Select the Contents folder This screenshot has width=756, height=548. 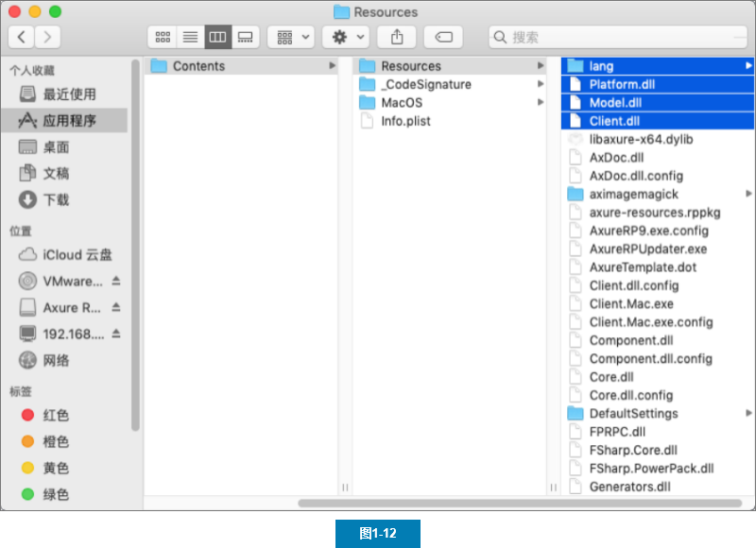coord(241,66)
